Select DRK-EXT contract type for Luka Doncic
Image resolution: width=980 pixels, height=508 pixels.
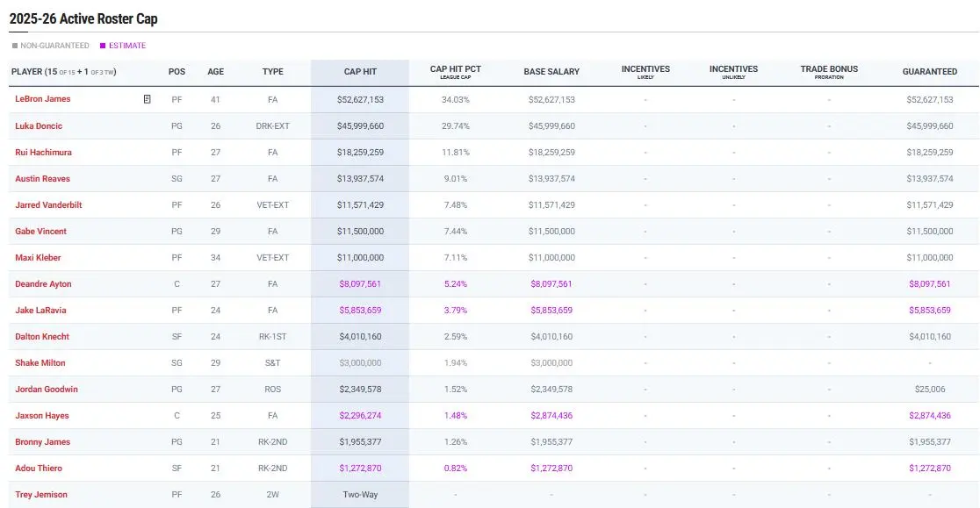click(x=272, y=126)
